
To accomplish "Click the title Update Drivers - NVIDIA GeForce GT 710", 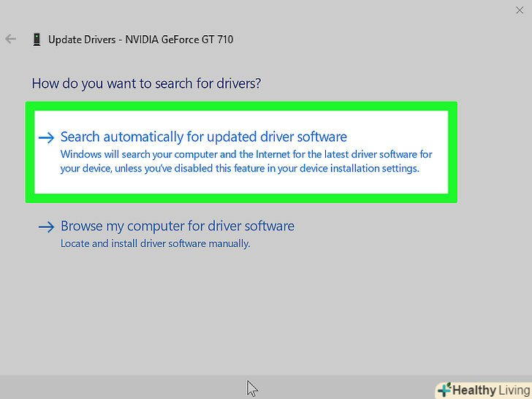I will [140, 39].
